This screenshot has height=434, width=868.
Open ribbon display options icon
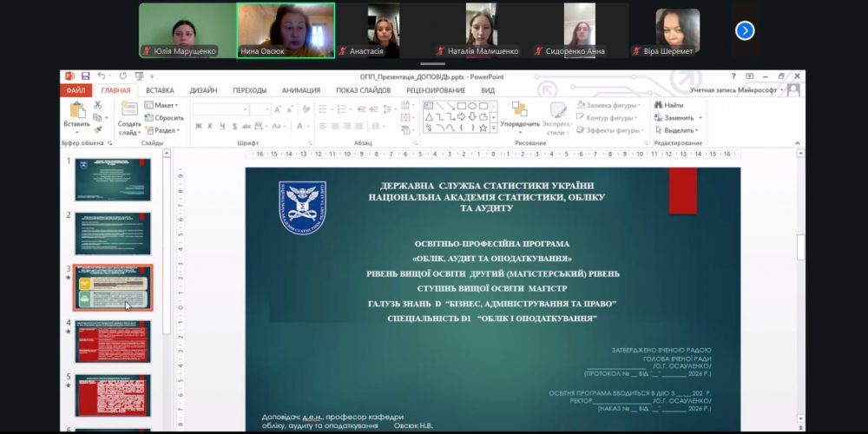click(750, 76)
